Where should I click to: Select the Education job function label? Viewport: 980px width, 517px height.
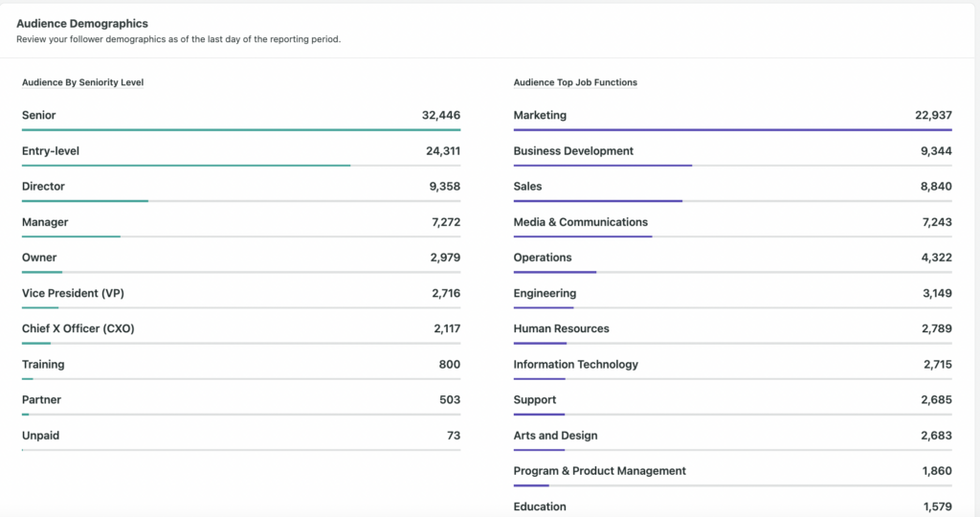(540, 506)
